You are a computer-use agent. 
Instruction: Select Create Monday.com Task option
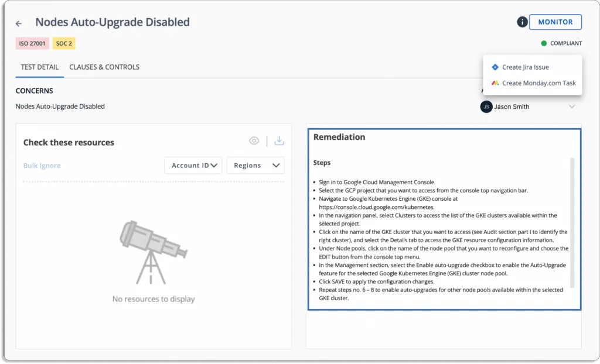[x=536, y=83]
